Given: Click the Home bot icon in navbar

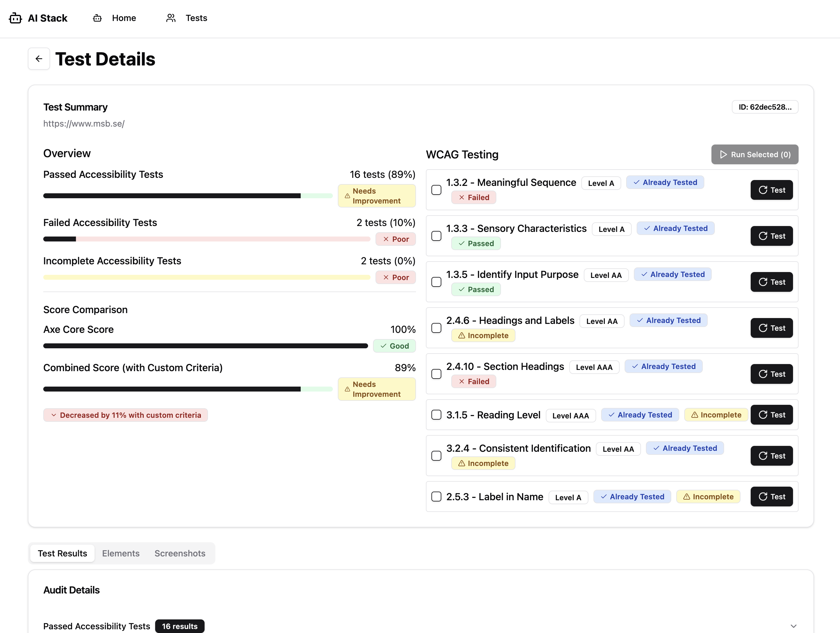Looking at the screenshot, I should (x=97, y=18).
